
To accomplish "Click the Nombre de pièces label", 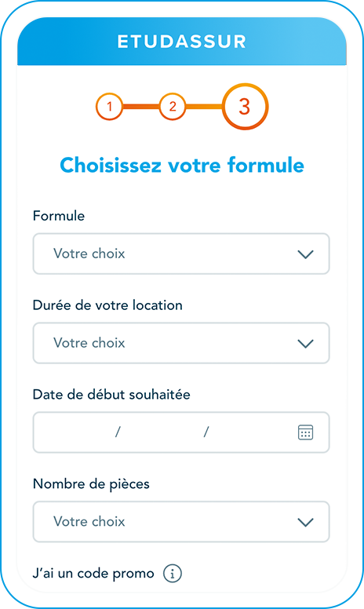I will [x=91, y=484].
